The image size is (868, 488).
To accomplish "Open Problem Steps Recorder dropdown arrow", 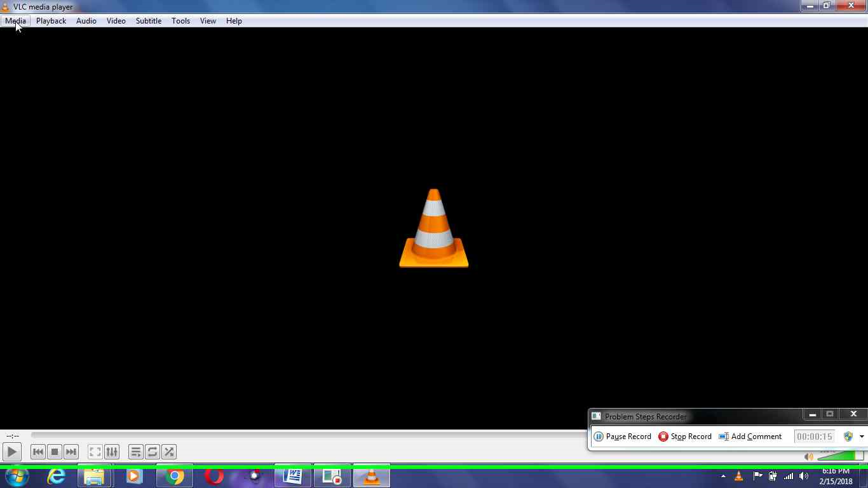I will click(x=862, y=437).
